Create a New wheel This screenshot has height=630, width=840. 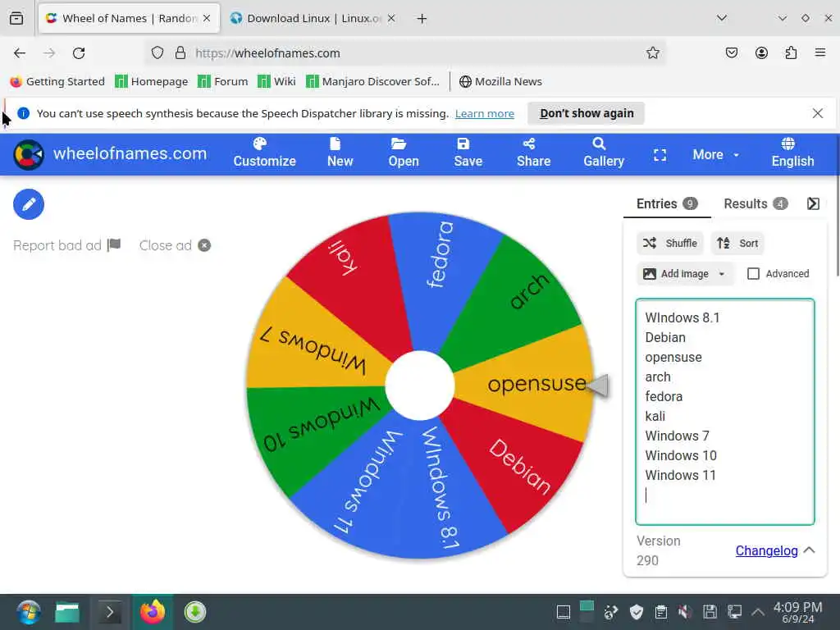tap(340, 153)
